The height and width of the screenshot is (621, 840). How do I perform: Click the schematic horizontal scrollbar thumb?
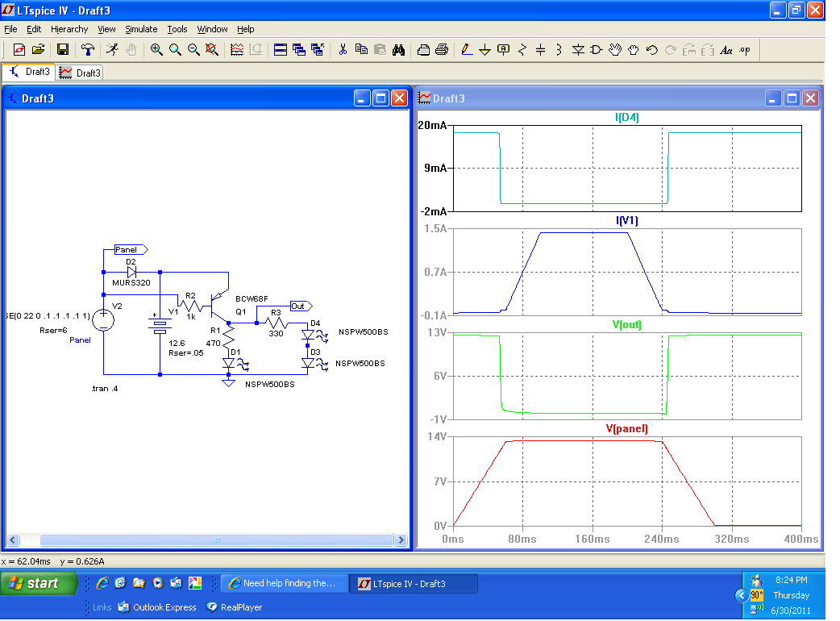click(216, 540)
